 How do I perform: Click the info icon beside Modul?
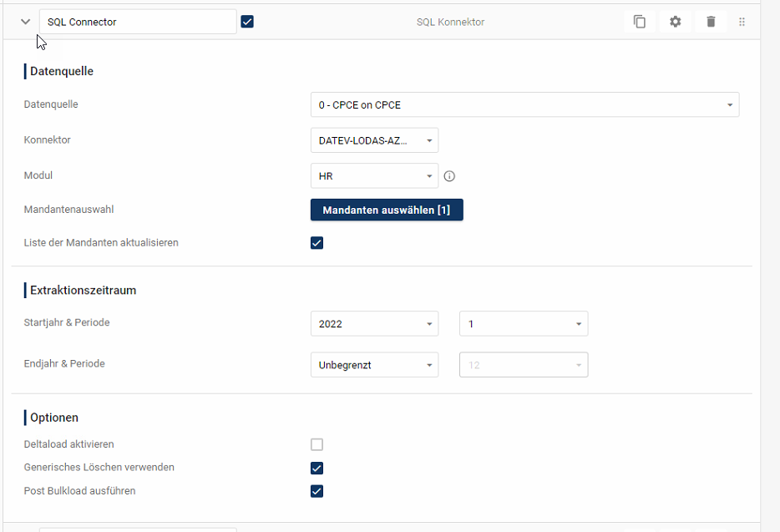[449, 176]
